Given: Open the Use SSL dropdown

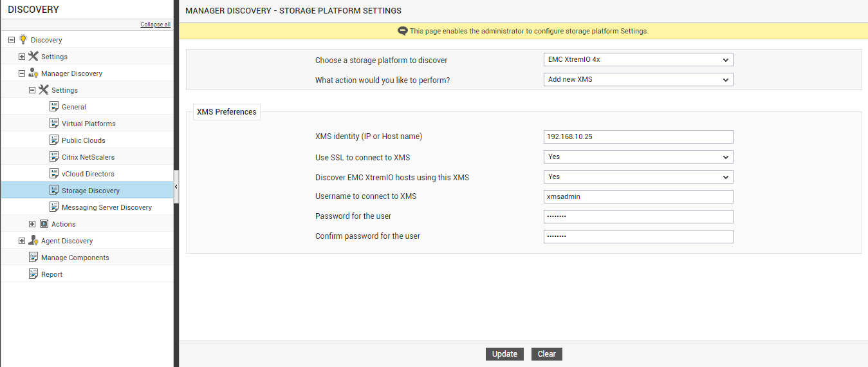Looking at the screenshot, I should (638, 157).
